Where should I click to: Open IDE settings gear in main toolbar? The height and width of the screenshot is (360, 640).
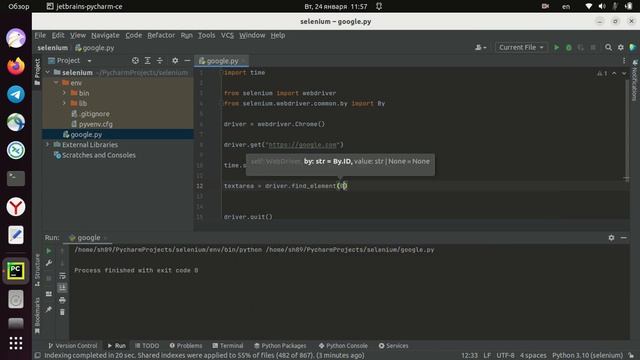click(620, 47)
